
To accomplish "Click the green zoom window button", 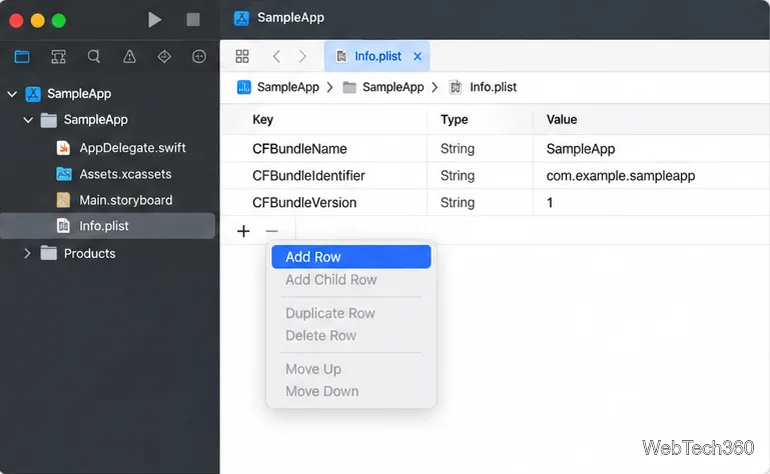I will [59, 21].
